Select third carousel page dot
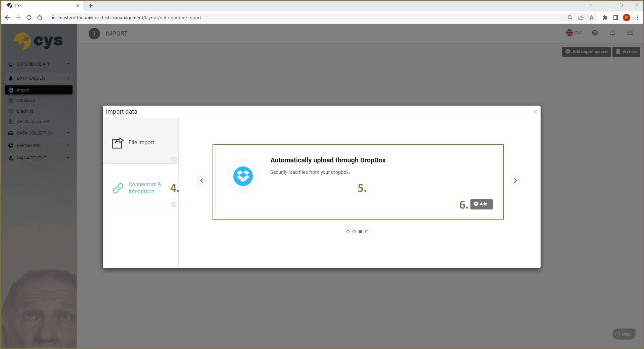644x349 pixels. pos(360,232)
